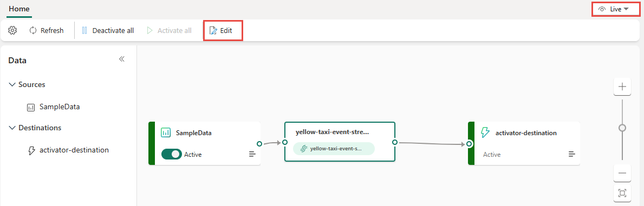The image size is (644, 206).
Task: Zoom out the canvas with minus button
Action: (x=622, y=173)
